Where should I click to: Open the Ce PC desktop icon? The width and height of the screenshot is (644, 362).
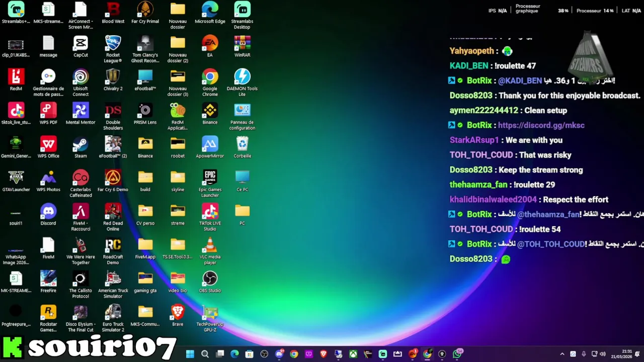click(x=242, y=181)
